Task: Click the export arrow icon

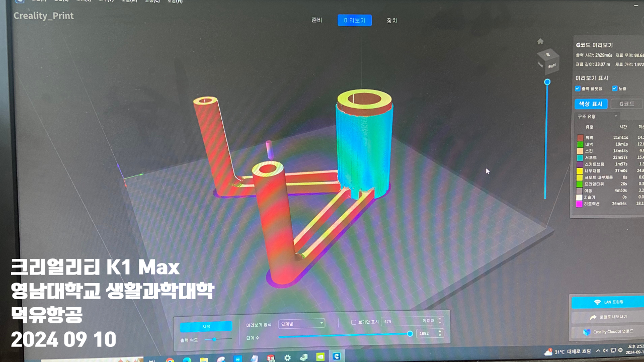Action: 593,317
